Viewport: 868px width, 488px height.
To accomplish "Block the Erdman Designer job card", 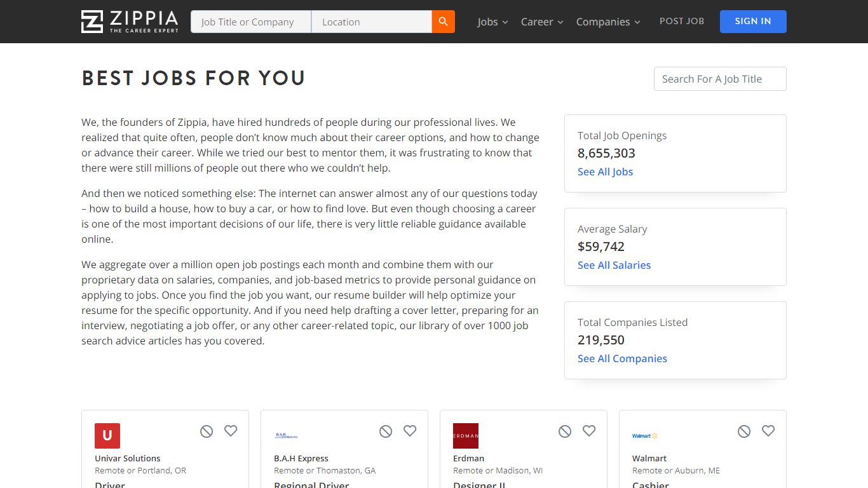I will [565, 431].
